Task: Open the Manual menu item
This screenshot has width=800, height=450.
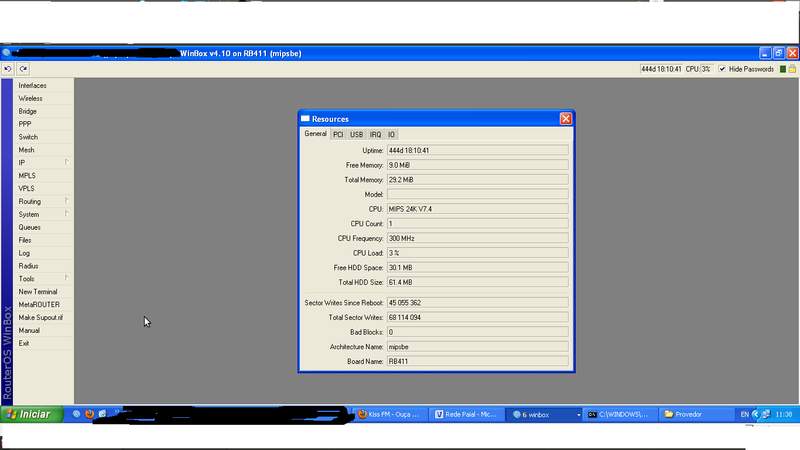Action: pos(29,331)
